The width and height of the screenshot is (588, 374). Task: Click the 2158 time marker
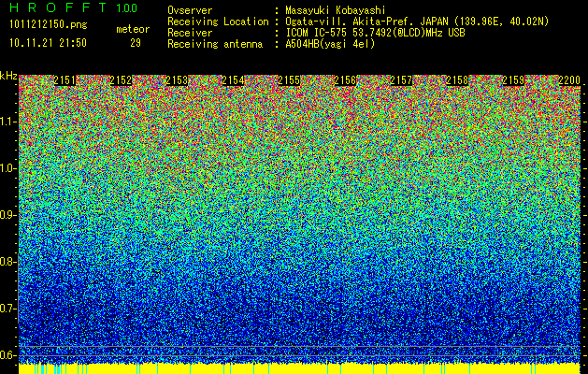pyautogui.click(x=457, y=80)
